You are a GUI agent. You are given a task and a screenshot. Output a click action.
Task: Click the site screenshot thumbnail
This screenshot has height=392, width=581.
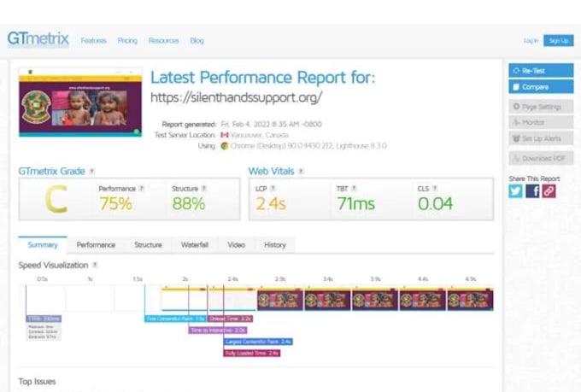(x=80, y=102)
